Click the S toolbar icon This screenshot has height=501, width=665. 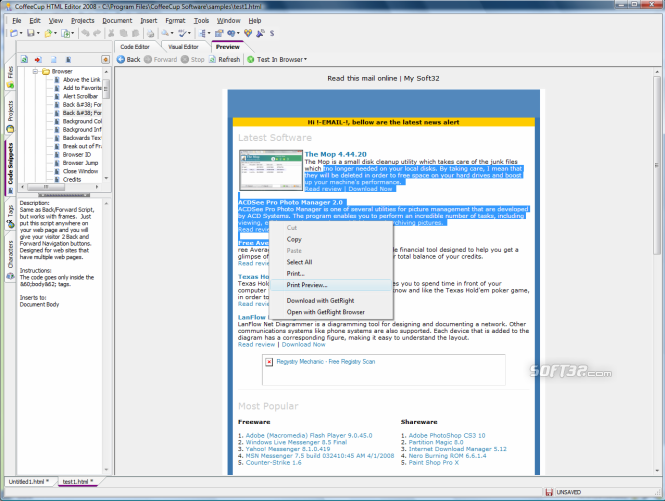272,33
